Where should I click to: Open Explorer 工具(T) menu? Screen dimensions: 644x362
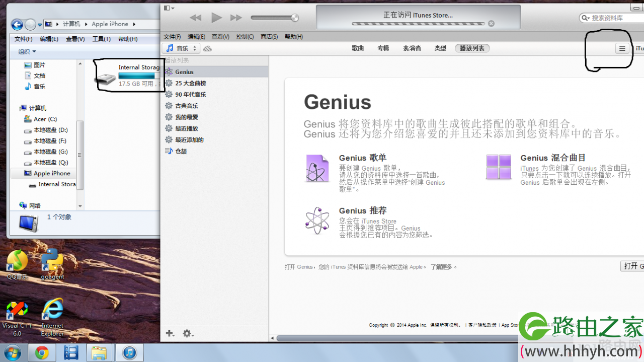[x=102, y=39]
